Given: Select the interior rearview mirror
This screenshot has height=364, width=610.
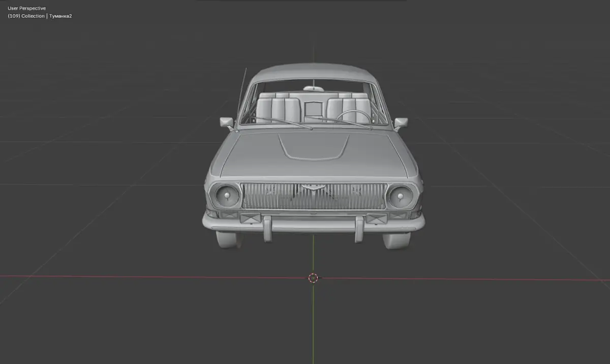Looking at the screenshot, I should [x=313, y=89].
